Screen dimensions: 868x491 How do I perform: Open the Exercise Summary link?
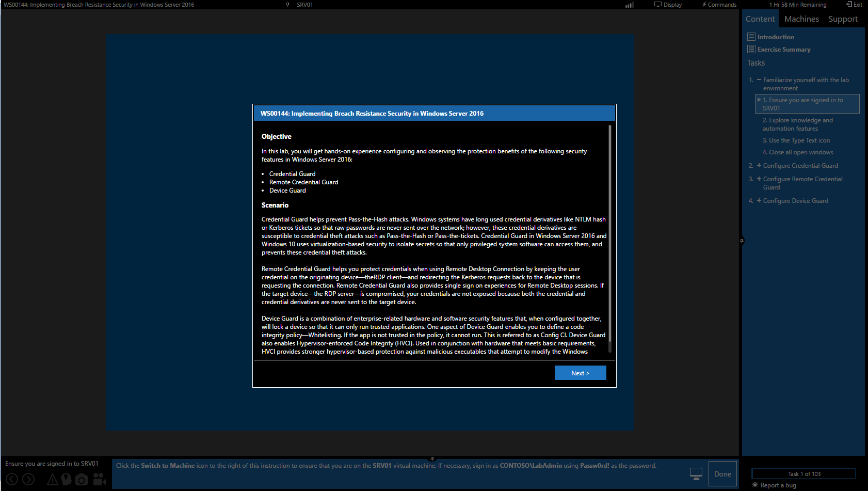point(784,50)
